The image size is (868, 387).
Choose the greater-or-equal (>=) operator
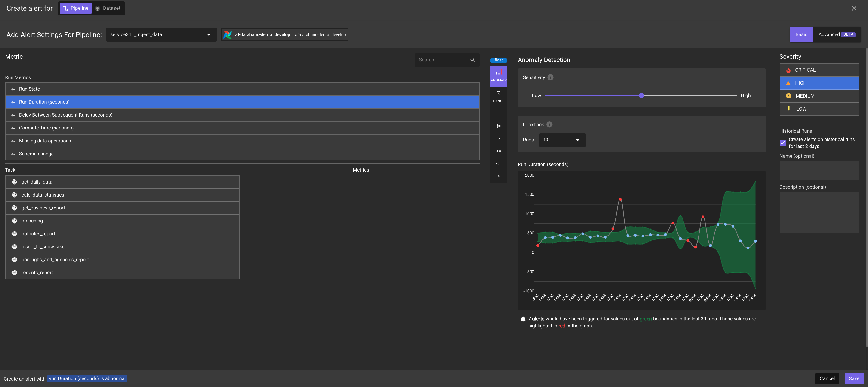click(498, 151)
